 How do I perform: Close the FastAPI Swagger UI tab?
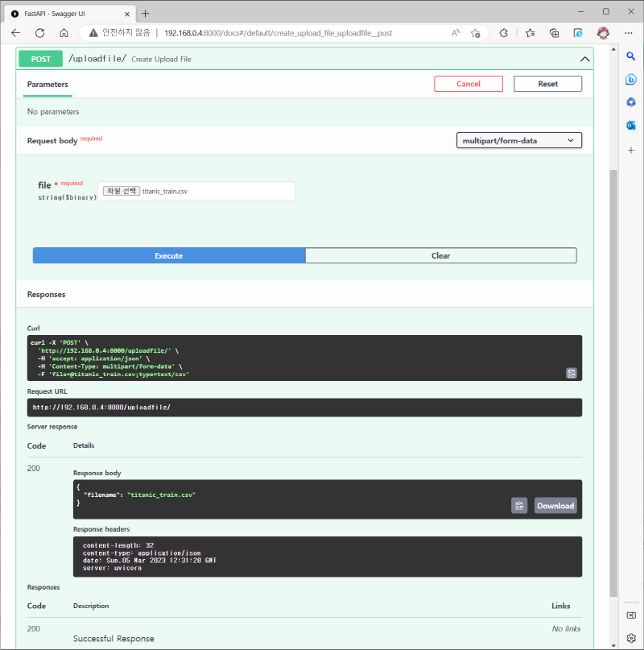click(127, 14)
